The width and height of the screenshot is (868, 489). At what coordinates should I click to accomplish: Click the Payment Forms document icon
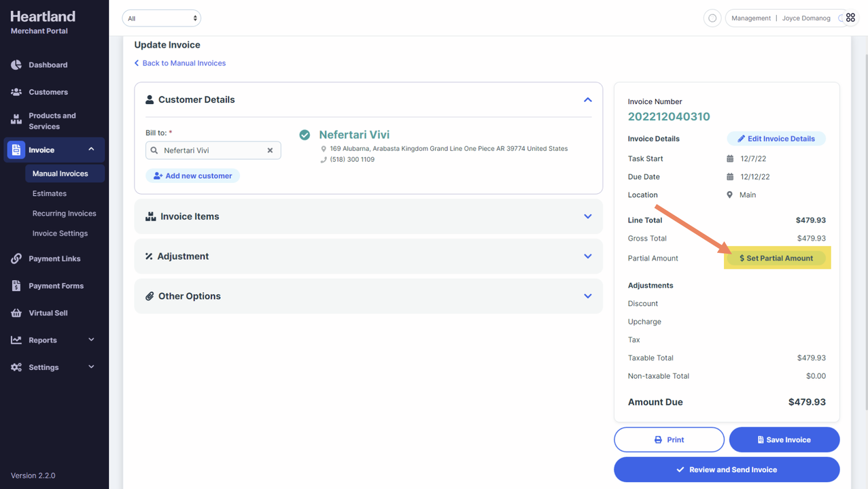click(x=16, y=286)
